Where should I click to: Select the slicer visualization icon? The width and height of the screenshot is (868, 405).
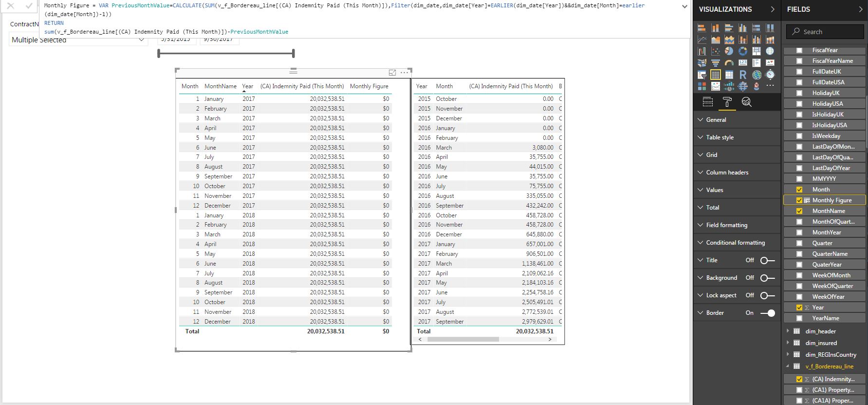pyautogui.click(x=702, y=75)
